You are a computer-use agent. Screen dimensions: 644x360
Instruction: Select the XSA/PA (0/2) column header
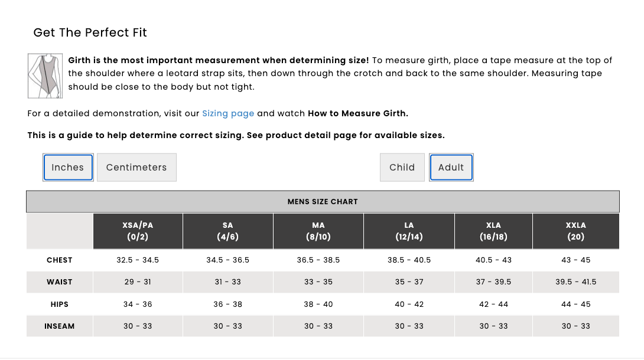pos(138,231)
